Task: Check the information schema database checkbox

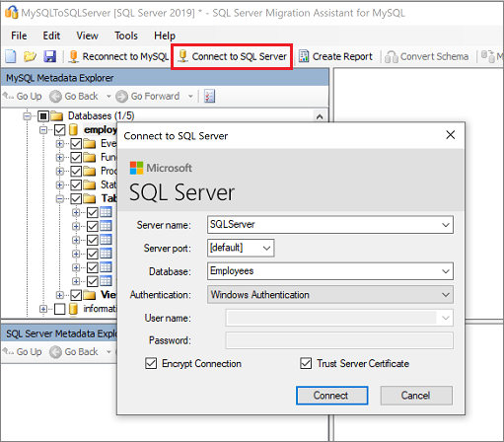Action: 59,309
